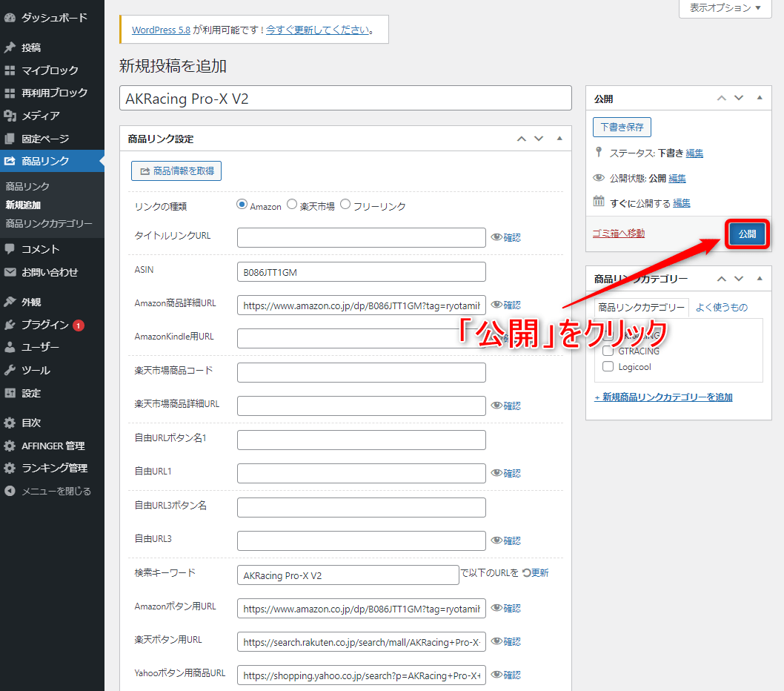Click the ASIN input field
Image resolution: width=784 pixels, height=691 pixels.
362,271
